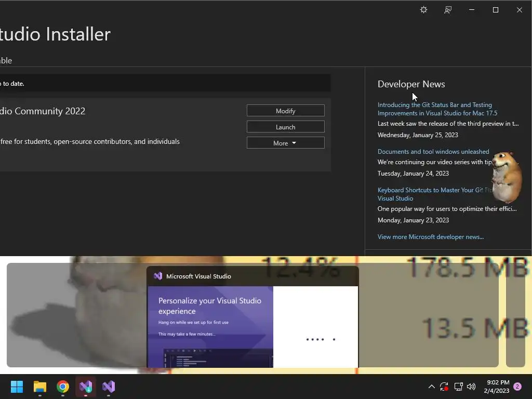The width and height of the screenshot is (532, 399).
Task: Click the send feedback icon in title bar
Action: [447, 10]
